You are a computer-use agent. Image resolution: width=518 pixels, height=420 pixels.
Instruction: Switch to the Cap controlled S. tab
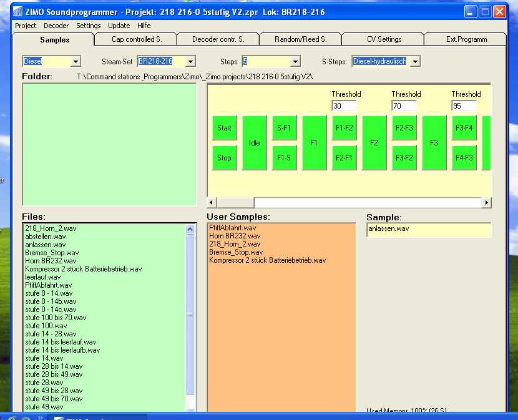(137, 39)
